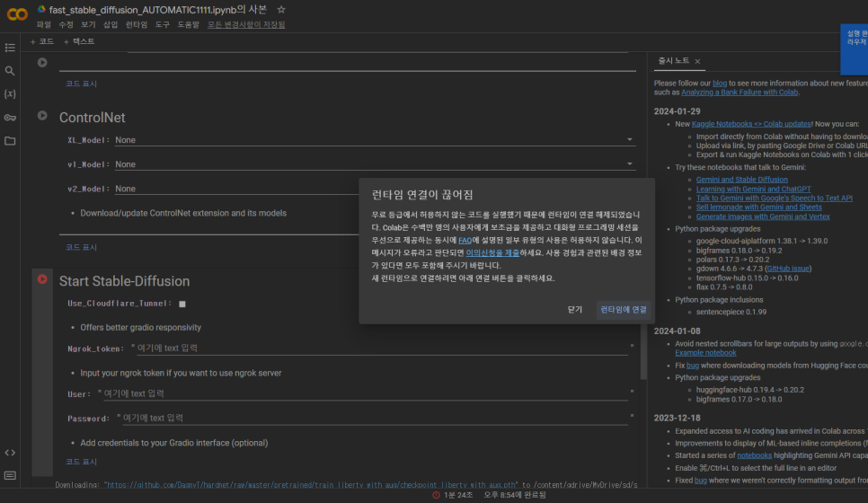Image resolution: width=868 pixels, height=503 pixels.
Task: Open the 도움말 menu
Action: pyautogui.click(x=188, y=24)
